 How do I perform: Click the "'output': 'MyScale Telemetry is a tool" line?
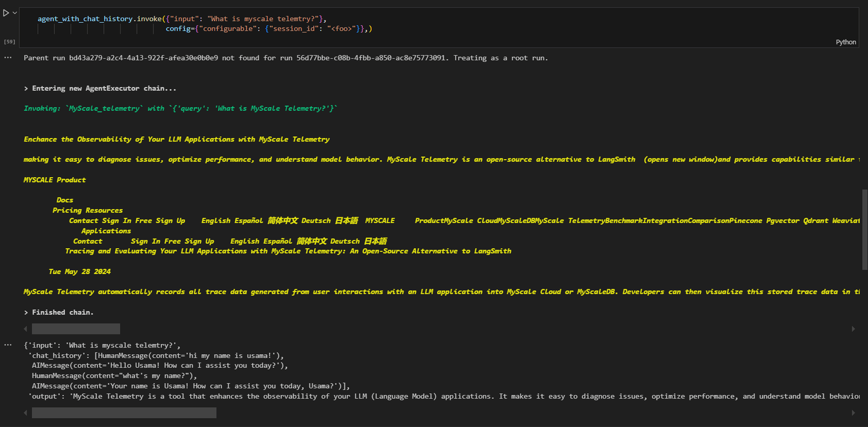(x=444, y=396)
